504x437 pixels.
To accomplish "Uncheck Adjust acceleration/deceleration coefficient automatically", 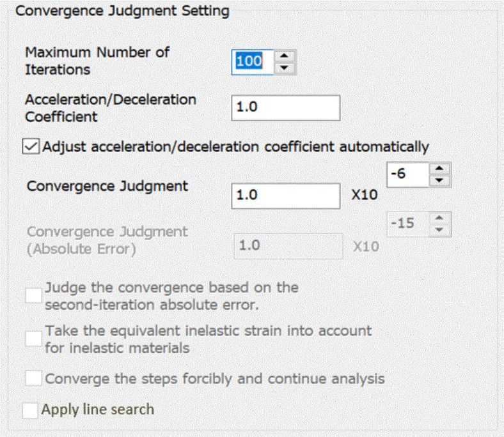I will (31, 146).
